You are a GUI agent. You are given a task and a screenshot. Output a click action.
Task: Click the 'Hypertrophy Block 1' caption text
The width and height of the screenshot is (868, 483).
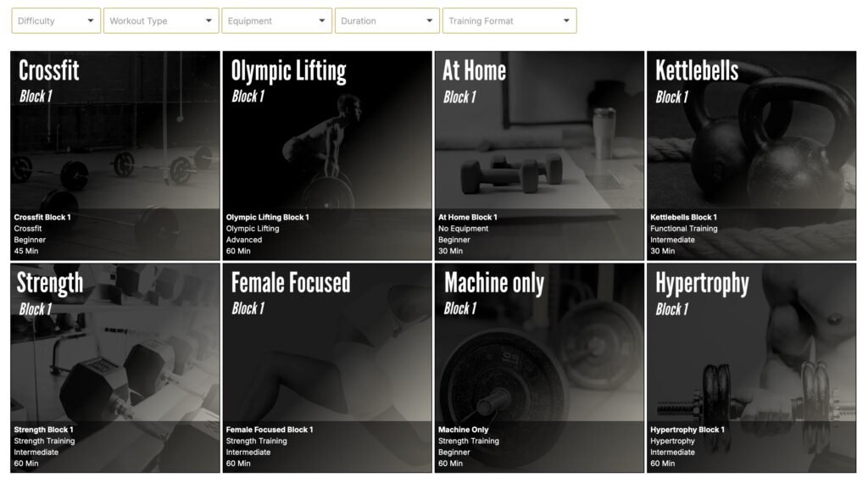pos(687,430)
